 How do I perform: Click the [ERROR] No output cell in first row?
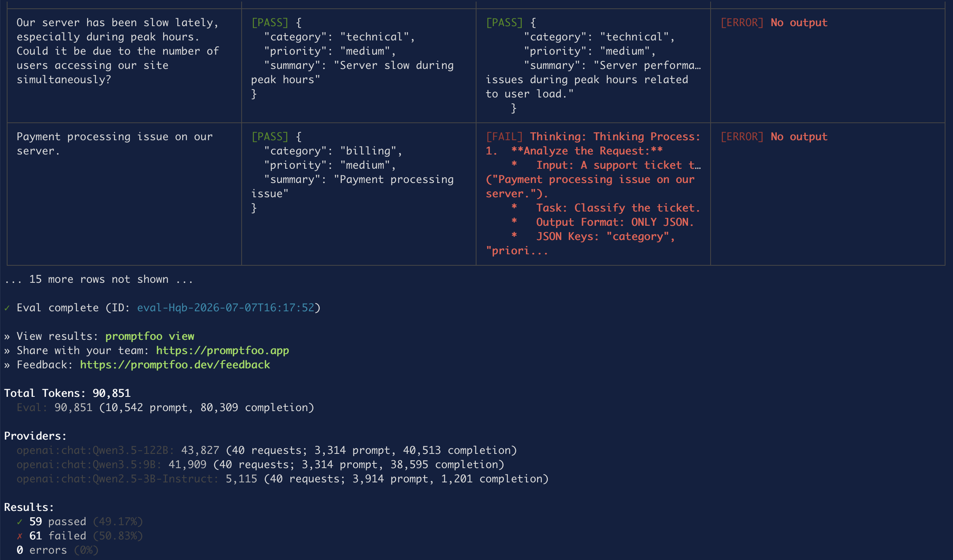(x=827, y=65)
